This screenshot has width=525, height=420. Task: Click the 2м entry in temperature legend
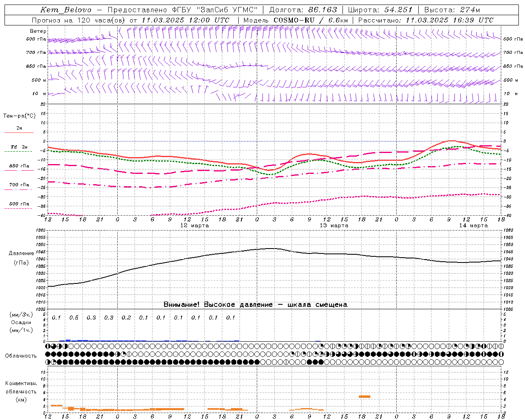click(x=19, y=128)
